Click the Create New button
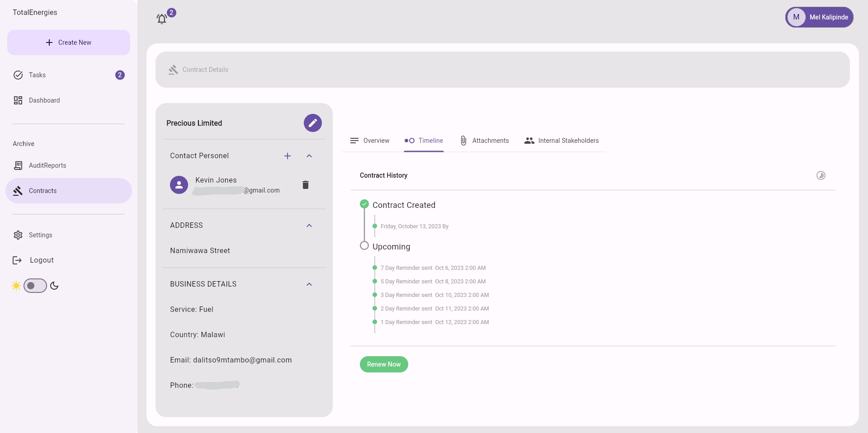 (x=69, y=42)
